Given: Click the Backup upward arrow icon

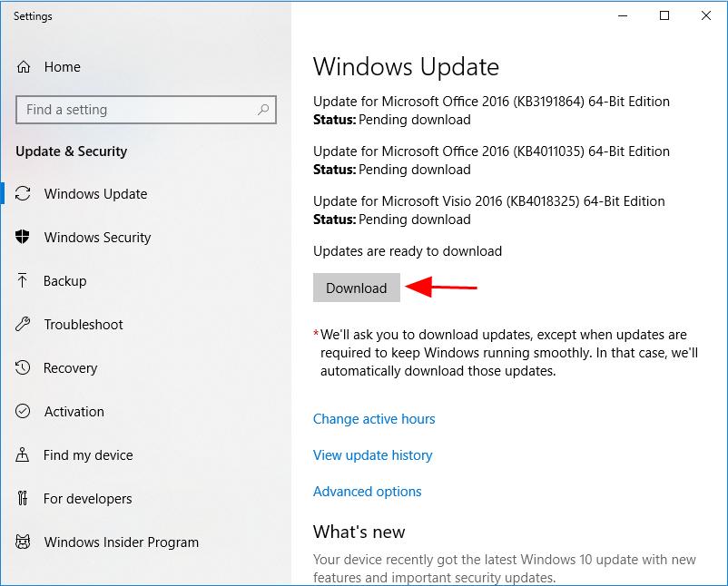Looking at the screenshot, I should [22, 280].
